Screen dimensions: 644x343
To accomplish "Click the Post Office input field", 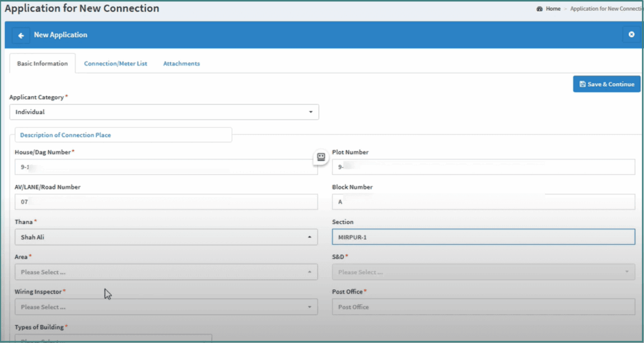I will coord(483,307).
